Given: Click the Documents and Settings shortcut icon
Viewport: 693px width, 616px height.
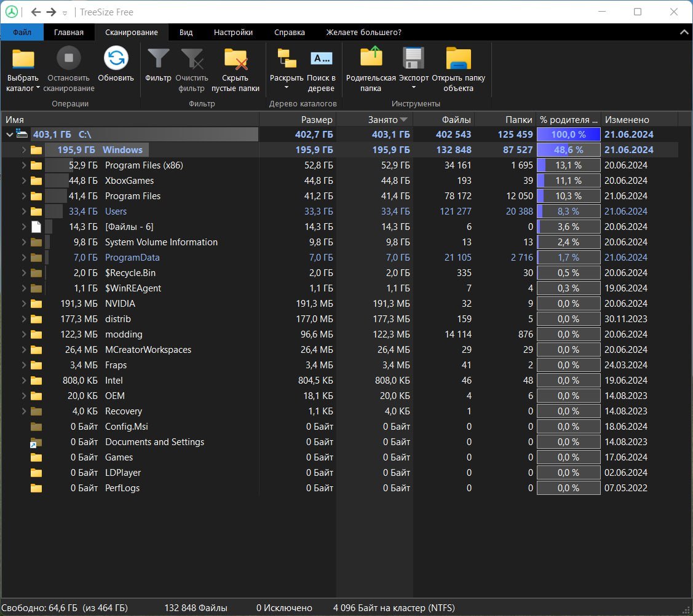Looking at the screenshot, I should (36, 443).
